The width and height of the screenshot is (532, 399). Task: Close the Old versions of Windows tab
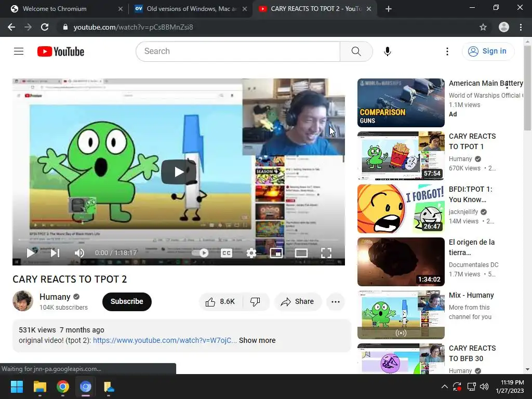245,9
